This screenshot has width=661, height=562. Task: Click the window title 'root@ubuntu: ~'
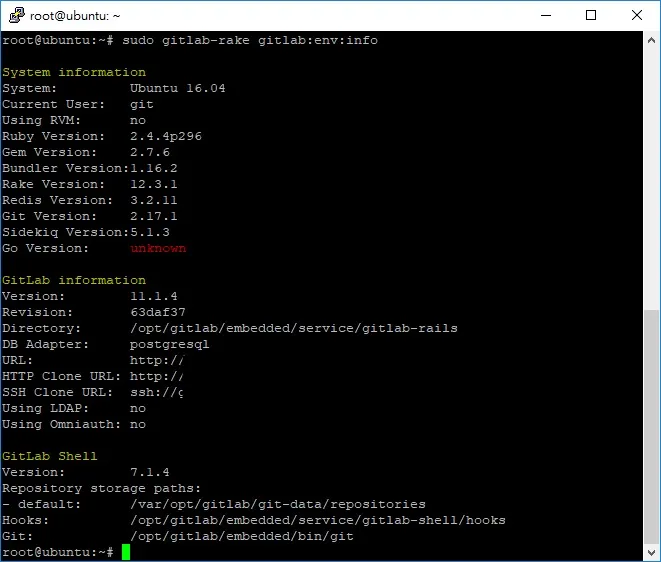tap(75, 16)
